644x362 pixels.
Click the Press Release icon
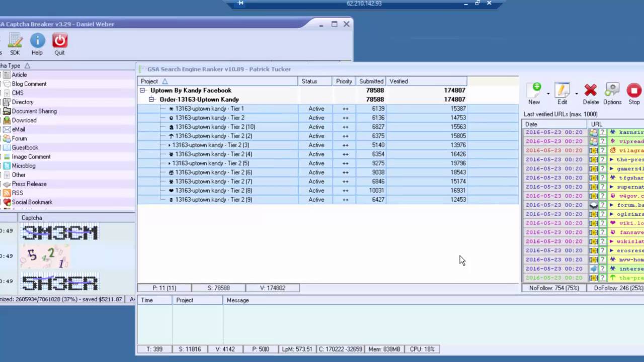tap(7, 184)
